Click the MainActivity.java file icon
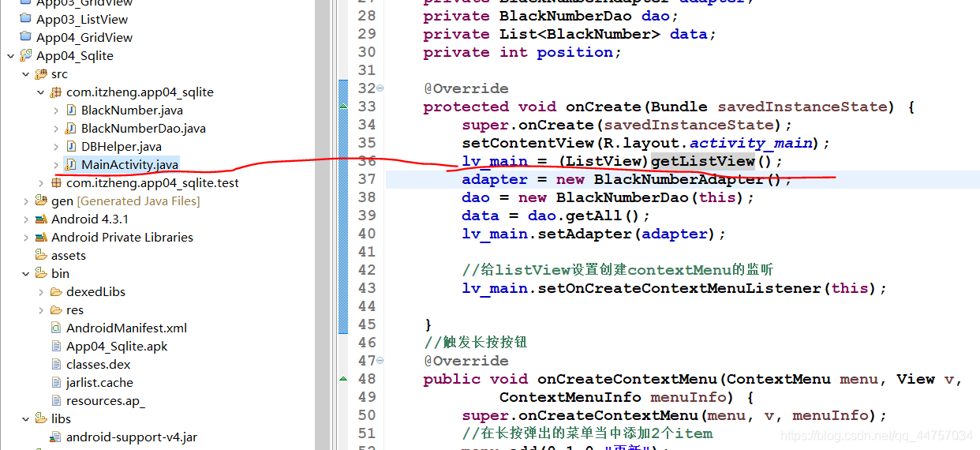980x450 pixels. click(x=71, y=164)
